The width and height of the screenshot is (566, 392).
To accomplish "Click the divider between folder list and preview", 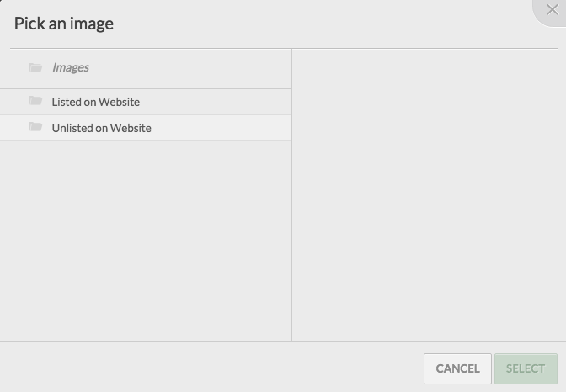I will (x=291, y=194).
